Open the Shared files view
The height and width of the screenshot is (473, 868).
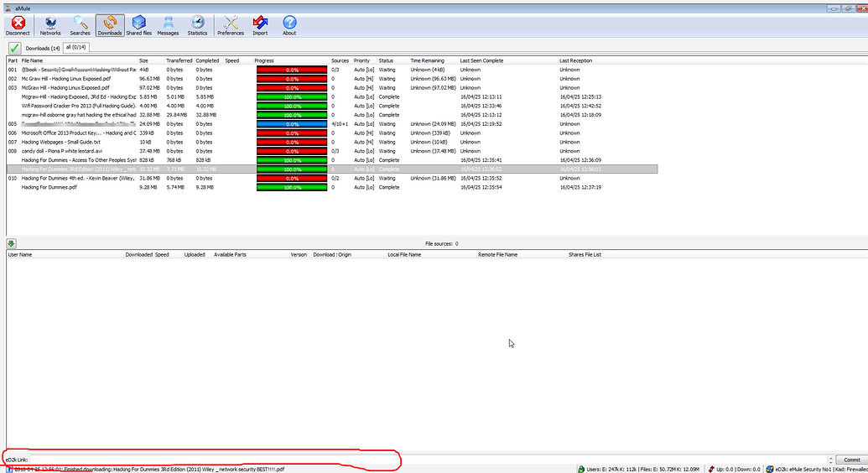[x=138, y=25]
